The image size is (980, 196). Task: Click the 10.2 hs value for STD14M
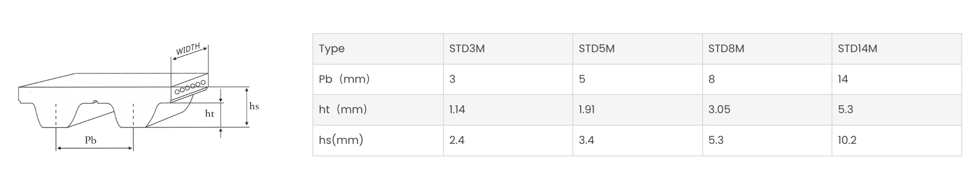point(847,140)
